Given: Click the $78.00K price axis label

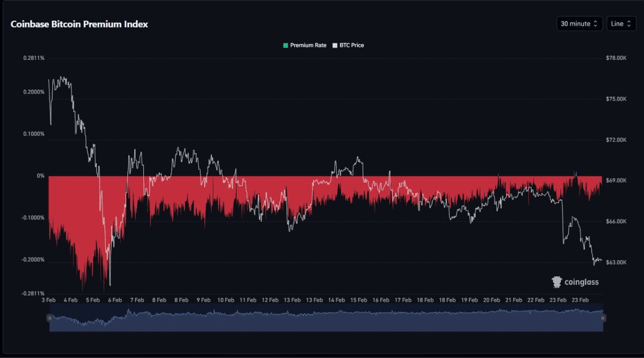Looking at the screenshot, I should coord(616,58).
